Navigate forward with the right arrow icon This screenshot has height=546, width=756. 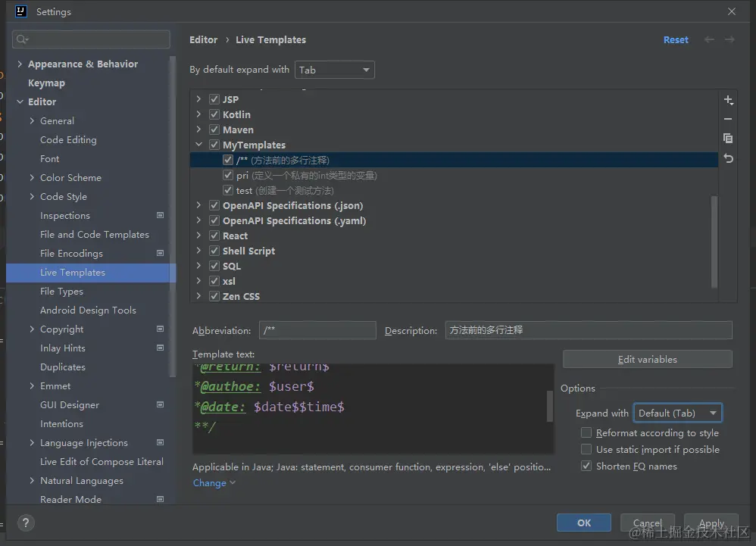coord(729,39)
